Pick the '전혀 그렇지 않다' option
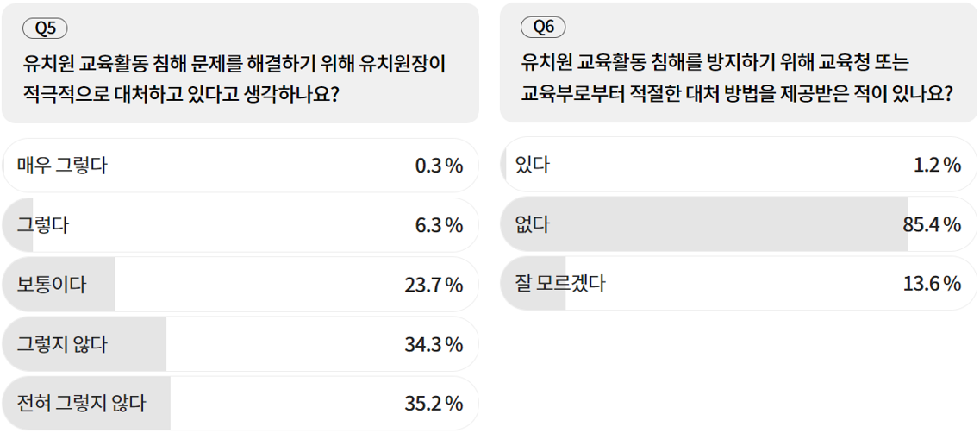The image size is (980, 433). click(x=82, y=403)
